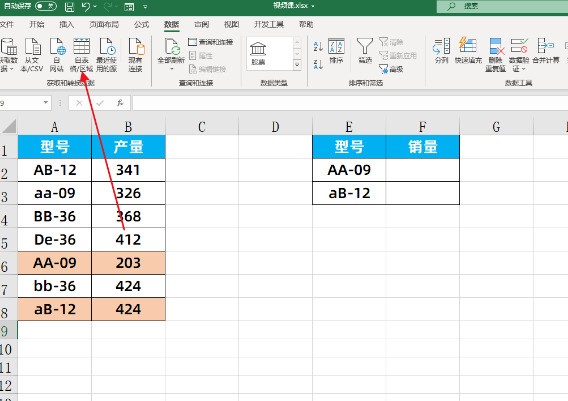This screenshot has width=568, height=401.
Task: Expand the data types gallery arrow
Action: pyautogui.click(x=297, y=65)
